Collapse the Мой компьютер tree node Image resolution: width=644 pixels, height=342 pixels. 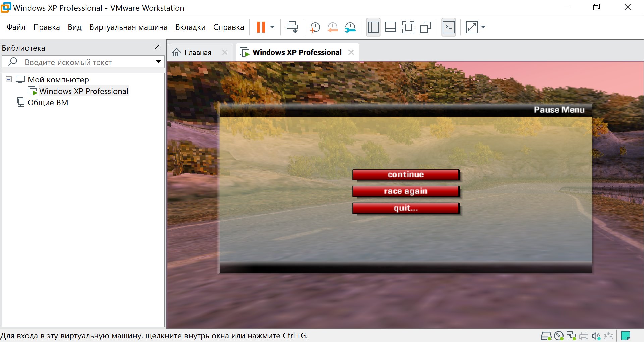point(8,79)
